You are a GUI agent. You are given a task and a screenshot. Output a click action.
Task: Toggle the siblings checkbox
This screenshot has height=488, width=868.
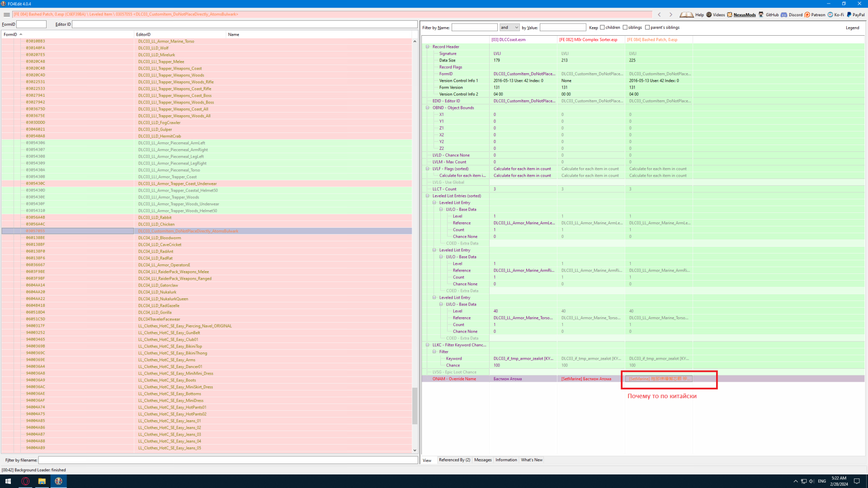625,28
